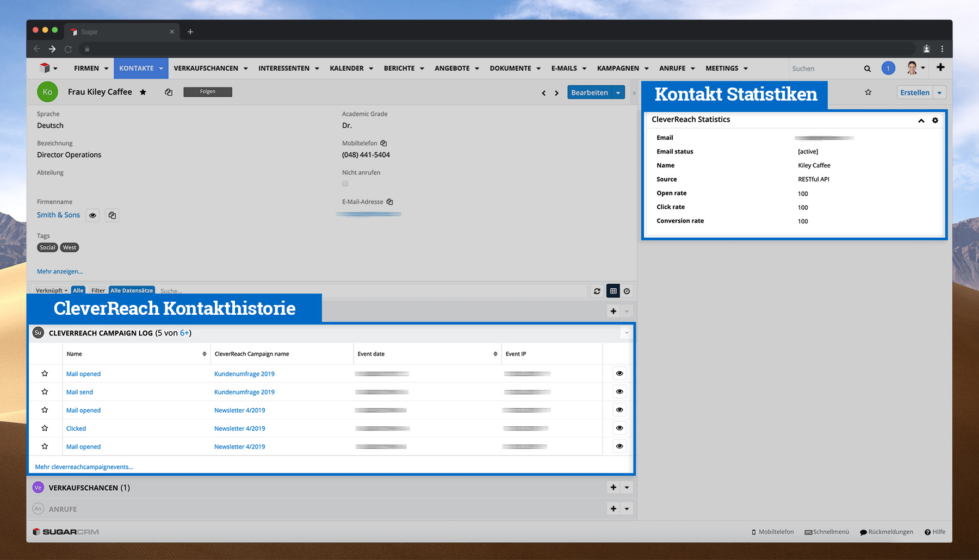
Task: Click the favorite star next to Kiley Caffee
Action: click(x=143, y=92)
